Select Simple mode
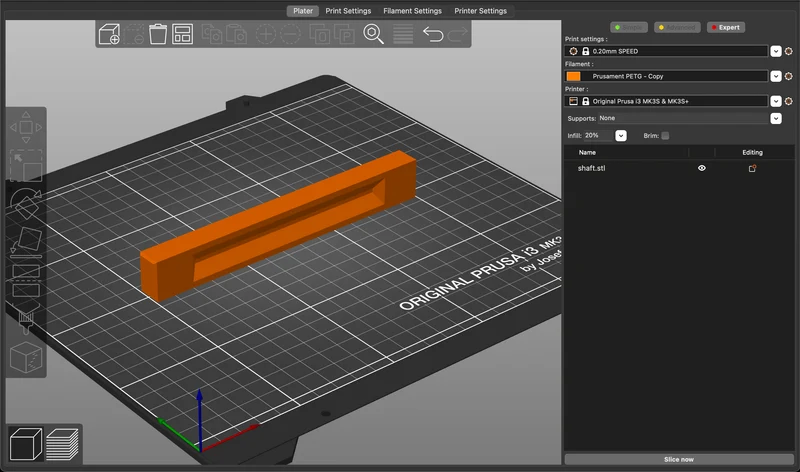800x472 pixels. (629, 28)
